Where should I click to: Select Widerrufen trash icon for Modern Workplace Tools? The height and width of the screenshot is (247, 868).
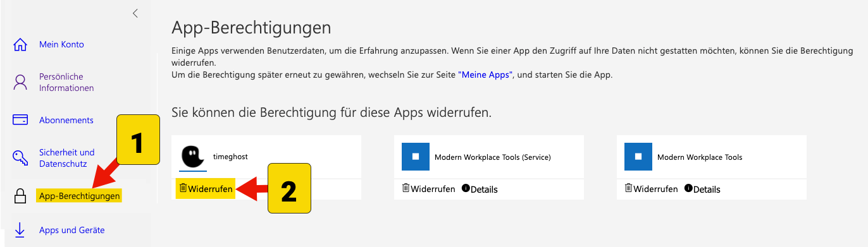tap(629, 188)
